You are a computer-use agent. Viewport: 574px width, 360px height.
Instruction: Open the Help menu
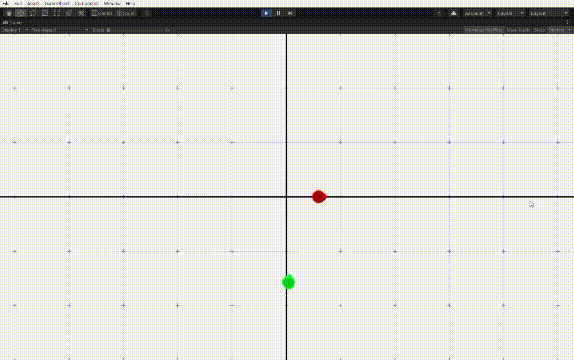(x=130, y=3)
